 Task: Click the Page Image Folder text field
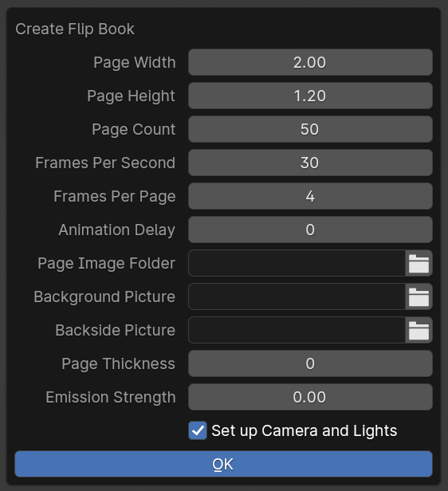(x=297, y=263)
